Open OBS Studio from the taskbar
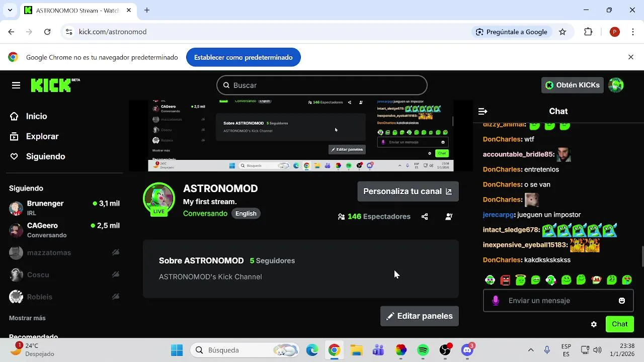The image size is (644, 362). (445, 350)
